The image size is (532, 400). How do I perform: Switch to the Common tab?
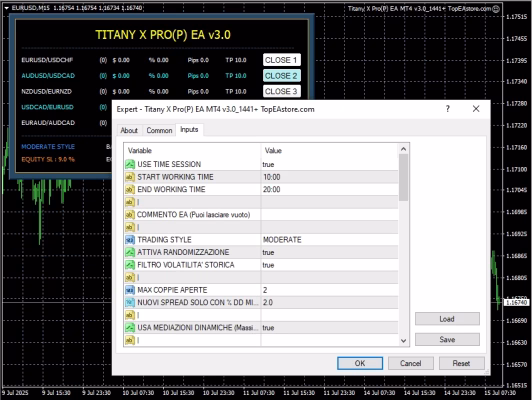[159, 131]
